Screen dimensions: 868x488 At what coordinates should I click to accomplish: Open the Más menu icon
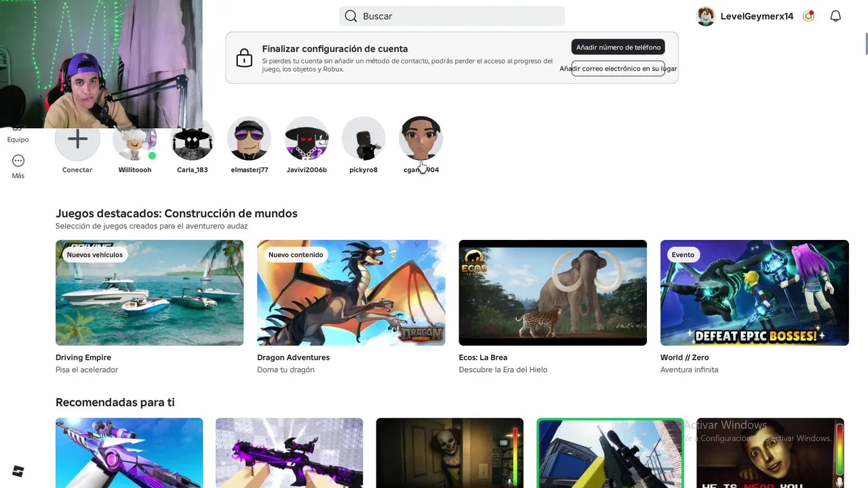[18, 161]
